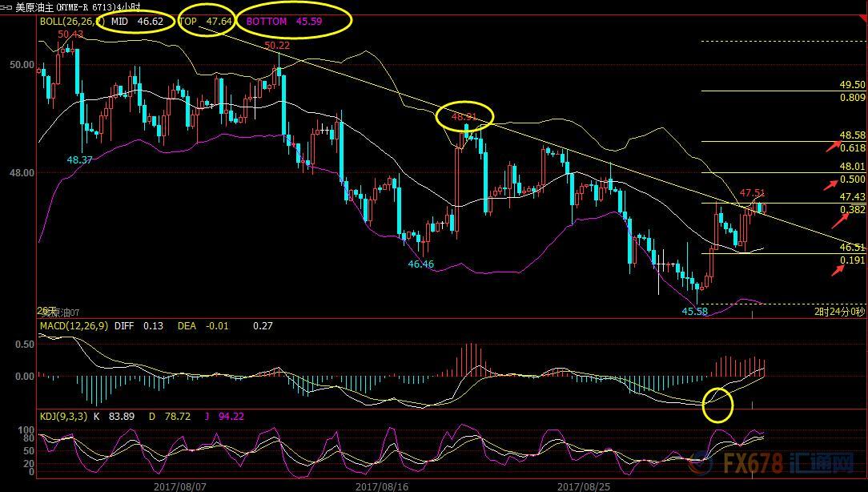Viewport: 868px width, 492px height.
Task: Click the small icon left of 美原油主 title
Action: pyautogui.click(x=6, y=7)
